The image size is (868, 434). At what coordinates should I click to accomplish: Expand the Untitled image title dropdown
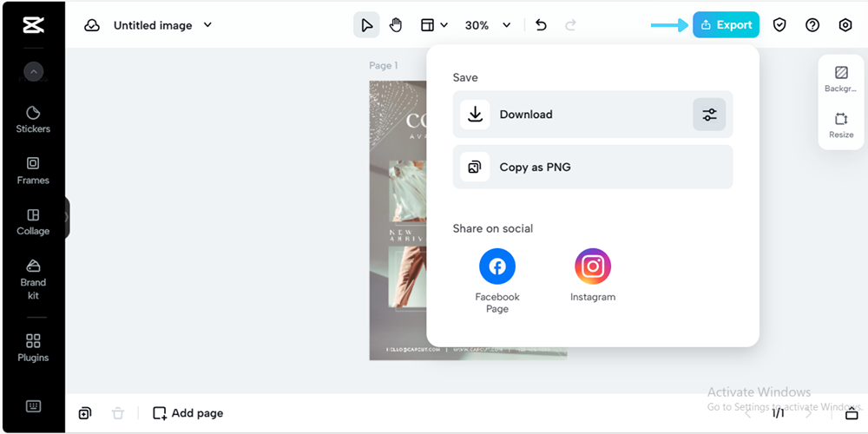pyautogui.click(x=207, y=25)
